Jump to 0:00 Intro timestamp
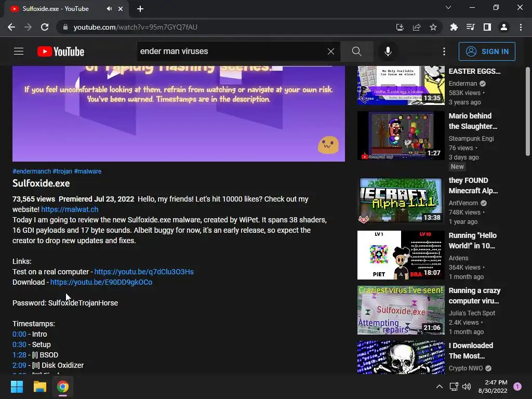The image size is (532, 399). click(19, 334)
